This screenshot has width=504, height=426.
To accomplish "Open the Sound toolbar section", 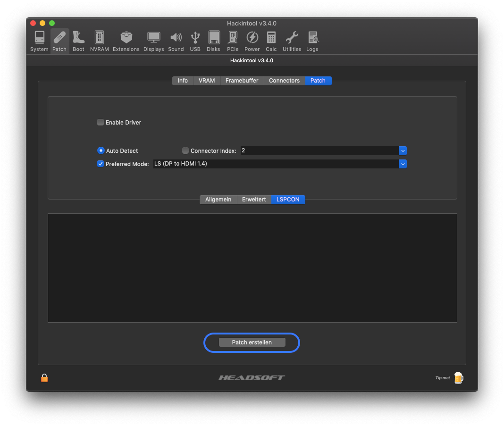I will coord(176,42).
